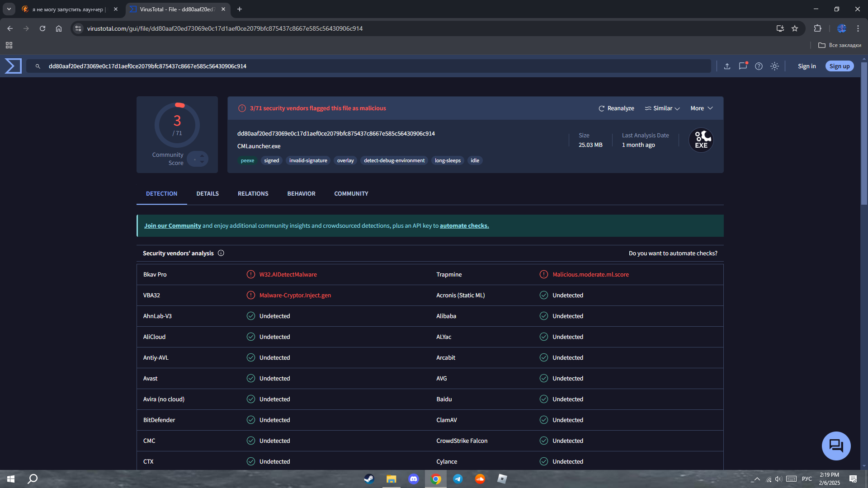Image resolution: width=868 pixels, height=488 pixels.
Task: Open the help question mark icon
Action: [x=759, y=66]
